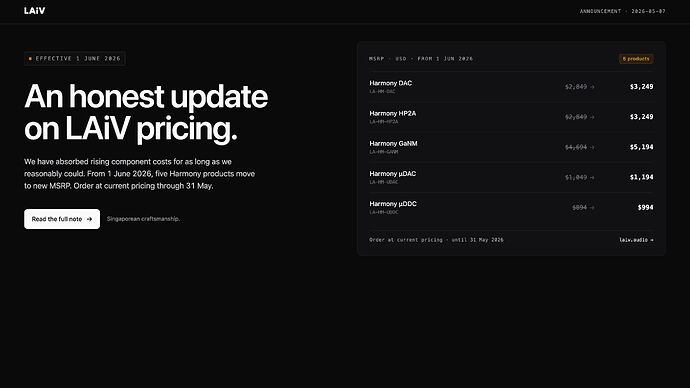Image resolution: width=690 pixels, height=388 pixels.
Task: Select the Harmony HP2A product name
Action: point(393,113)
